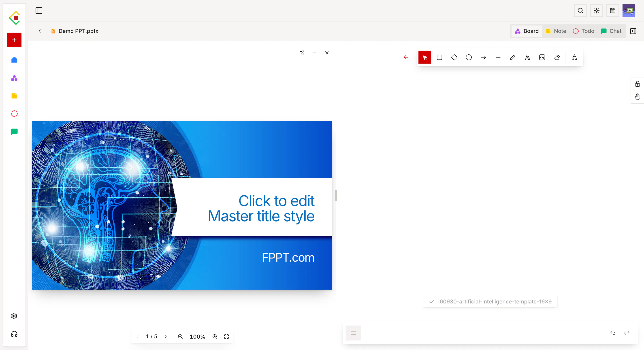Select the Pencil draw tool

513,57
